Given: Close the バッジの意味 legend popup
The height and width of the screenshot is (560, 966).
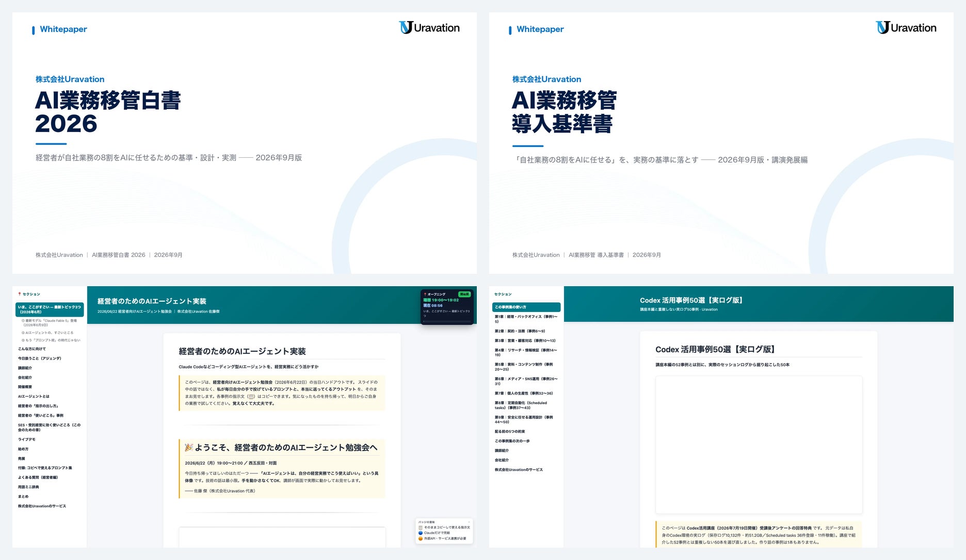Looking at the screenshot, I should [x=469, y=522].
